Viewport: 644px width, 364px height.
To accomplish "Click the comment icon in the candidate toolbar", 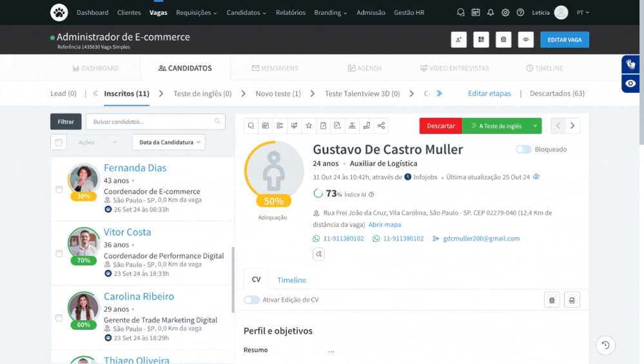I will (x=251, y=126).
